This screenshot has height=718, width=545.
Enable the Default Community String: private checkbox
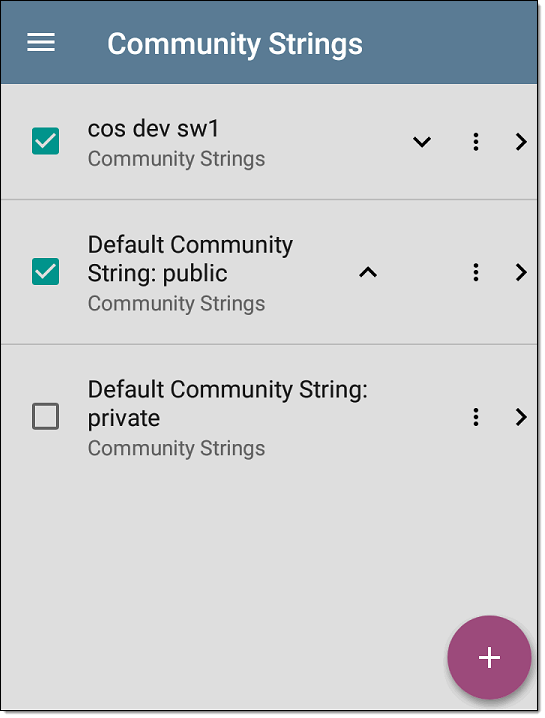coord(45,416)
